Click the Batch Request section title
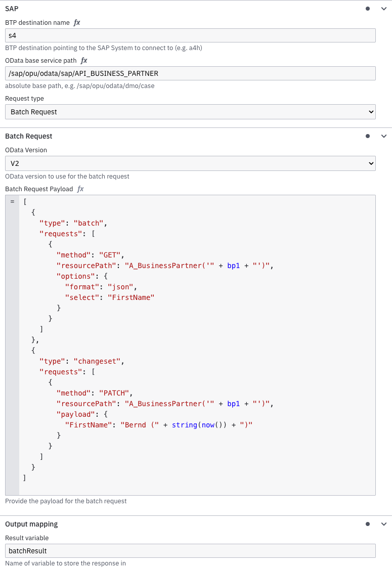 click(28, 136)
